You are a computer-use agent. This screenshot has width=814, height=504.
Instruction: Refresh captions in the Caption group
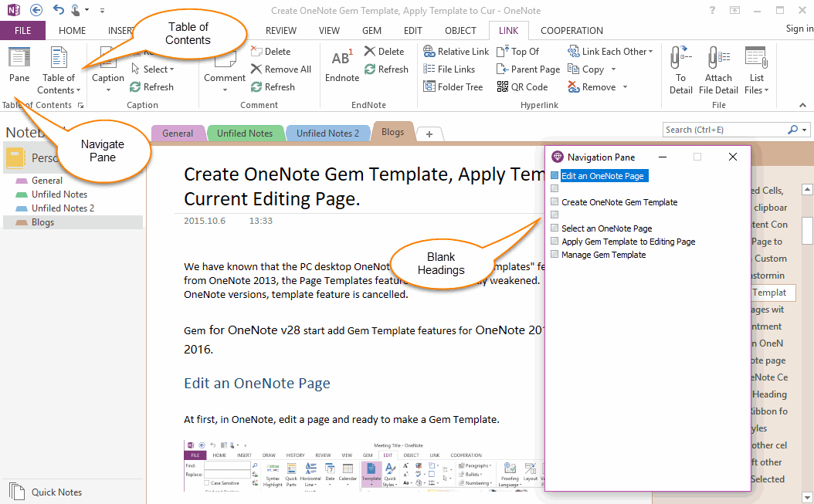[x=151, y=86]
